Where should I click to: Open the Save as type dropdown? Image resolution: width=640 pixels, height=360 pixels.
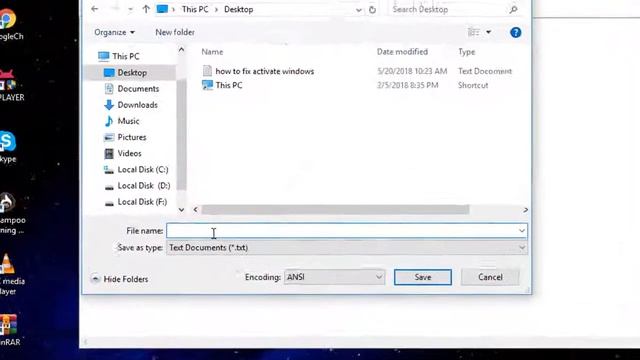tap(347, 248)
